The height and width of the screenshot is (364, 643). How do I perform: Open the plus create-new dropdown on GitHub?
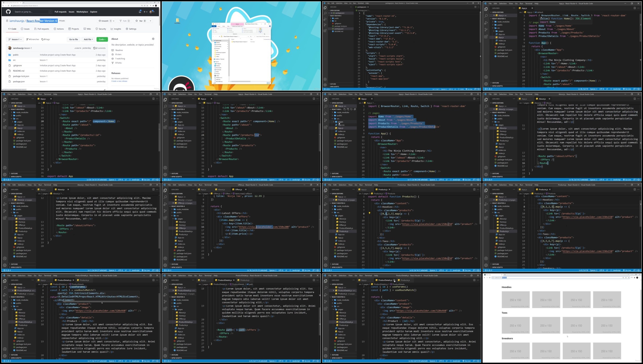point(145,12)
